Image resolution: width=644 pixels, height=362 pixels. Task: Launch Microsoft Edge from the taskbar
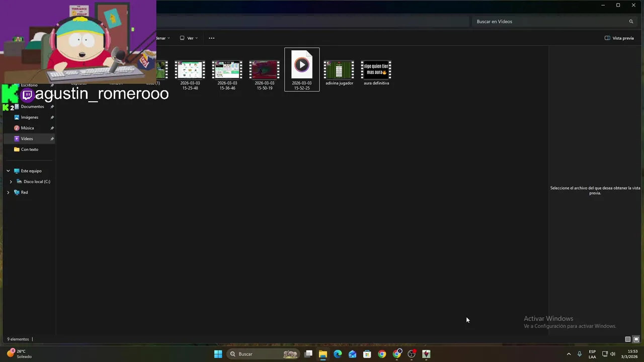338,354
